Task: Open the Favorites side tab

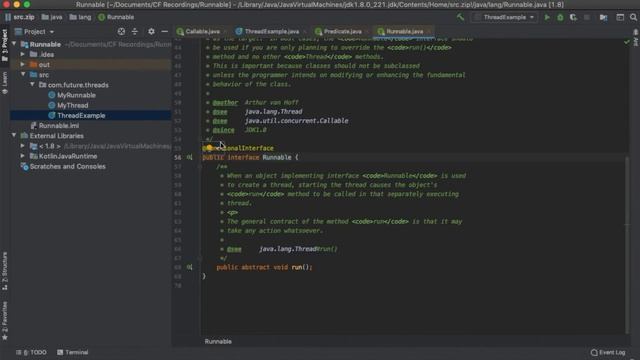Action: coord(4,321)
